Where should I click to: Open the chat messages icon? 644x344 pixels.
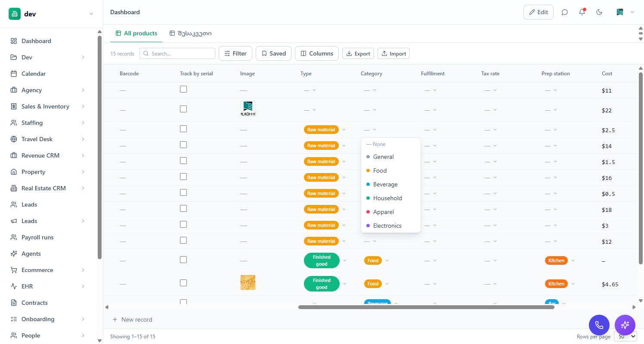click(x=565, y=12)
